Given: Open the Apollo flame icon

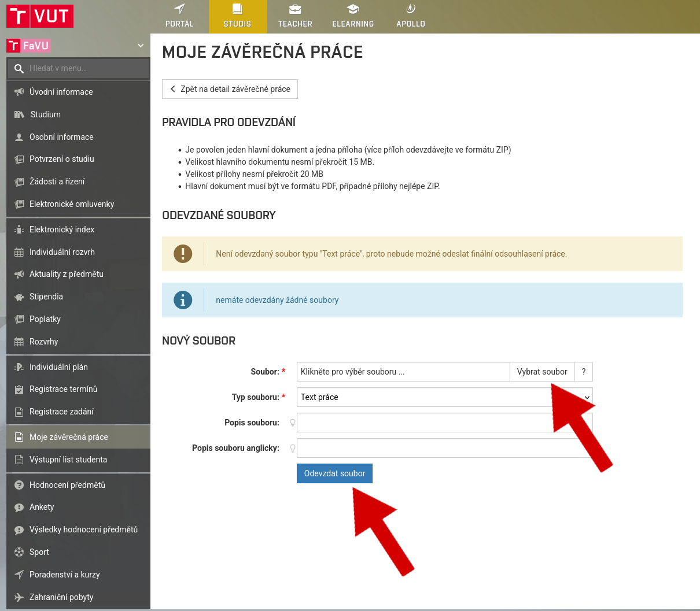Looking at the screenshot, I should click(411, 9).
